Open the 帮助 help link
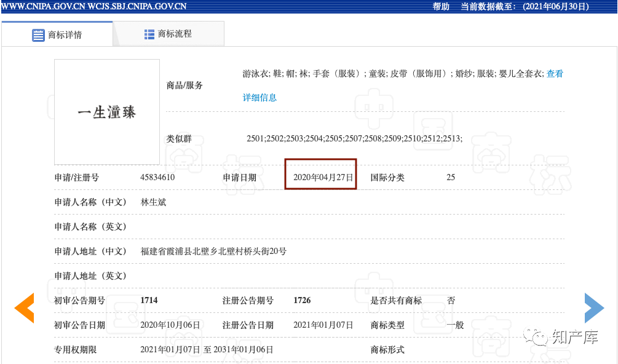Image resolution: width=618 pixels, height=364 pixels. (441, 7)
